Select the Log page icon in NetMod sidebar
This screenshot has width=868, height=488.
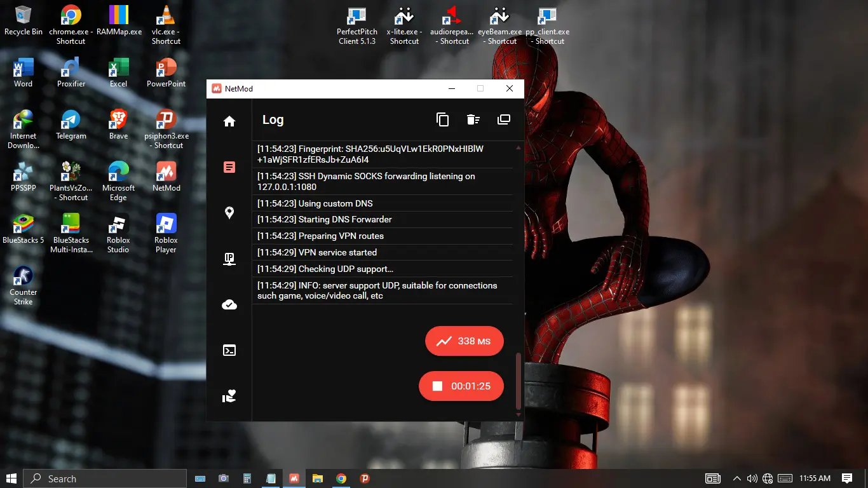pos(229,167)
